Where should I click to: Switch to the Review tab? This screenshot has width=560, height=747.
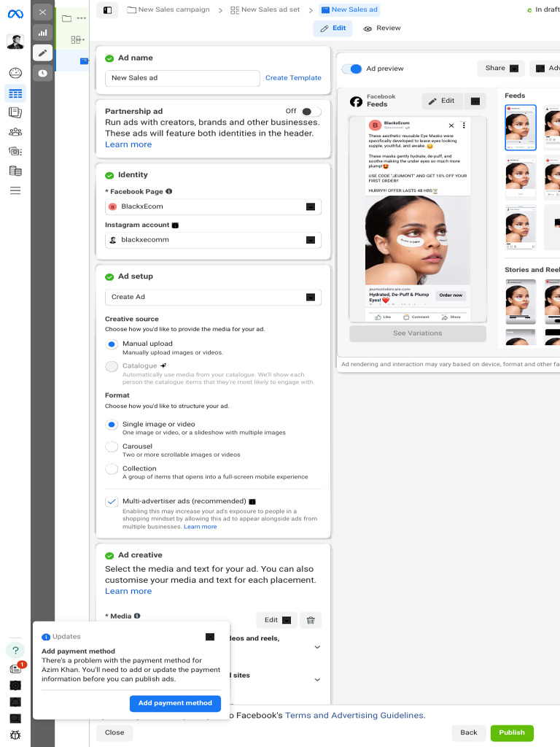coord(382,28)
